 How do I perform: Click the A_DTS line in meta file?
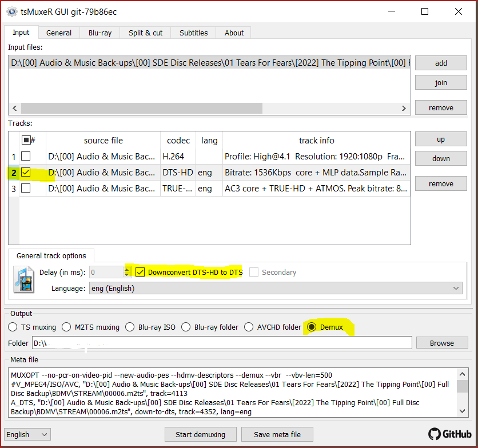click(215, 407)
